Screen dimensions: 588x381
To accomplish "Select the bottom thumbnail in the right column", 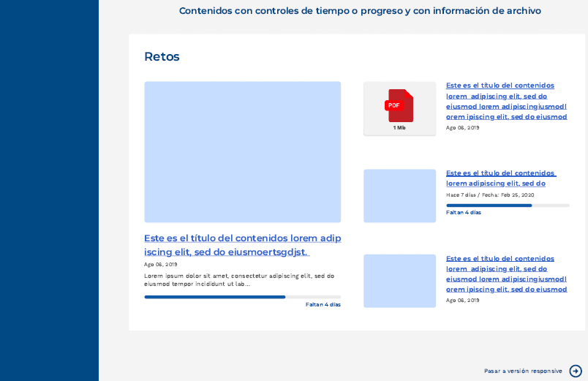I will click(x=399, y=281).
